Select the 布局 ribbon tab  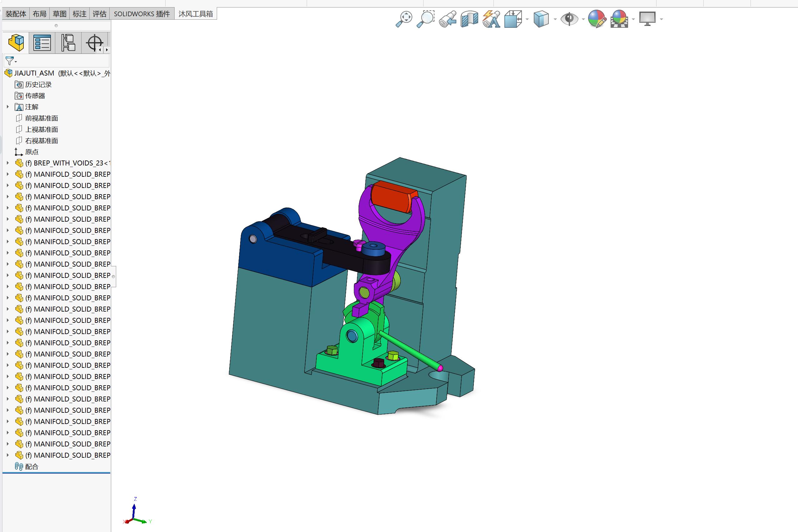tap(39, 14)
